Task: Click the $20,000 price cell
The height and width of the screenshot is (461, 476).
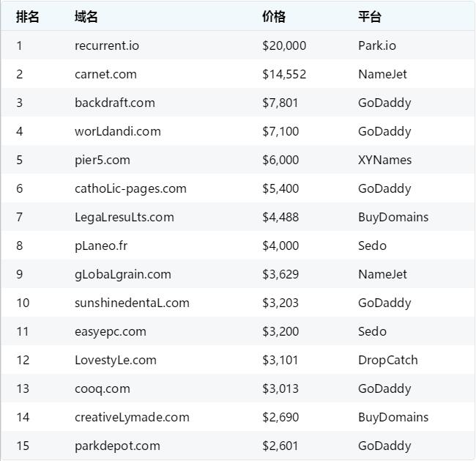Action: point(284,45)
